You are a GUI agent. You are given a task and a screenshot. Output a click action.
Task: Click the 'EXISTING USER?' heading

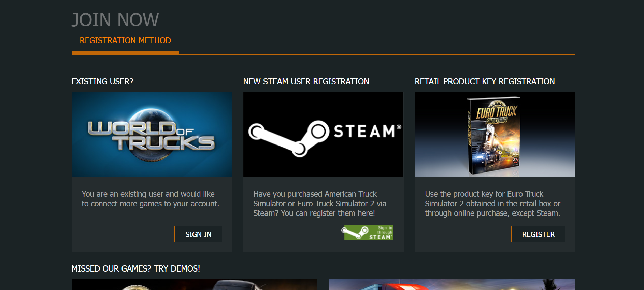click(x=102, y=82)
